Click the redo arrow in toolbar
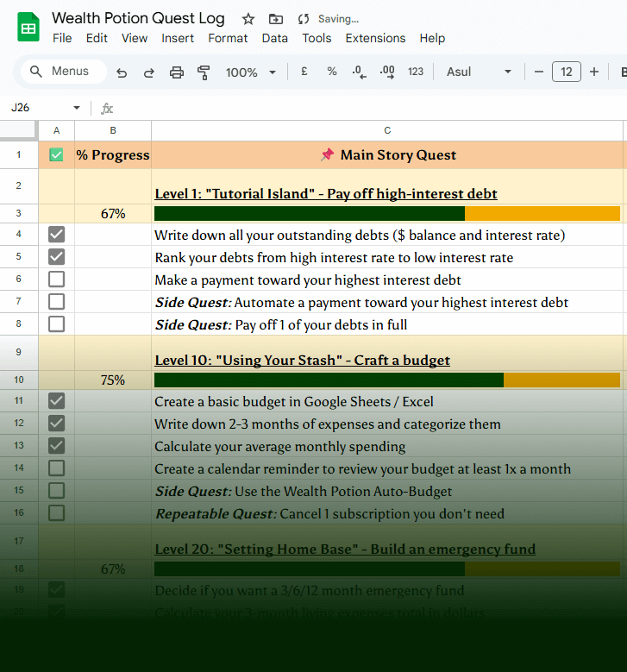 pos(148,72)
